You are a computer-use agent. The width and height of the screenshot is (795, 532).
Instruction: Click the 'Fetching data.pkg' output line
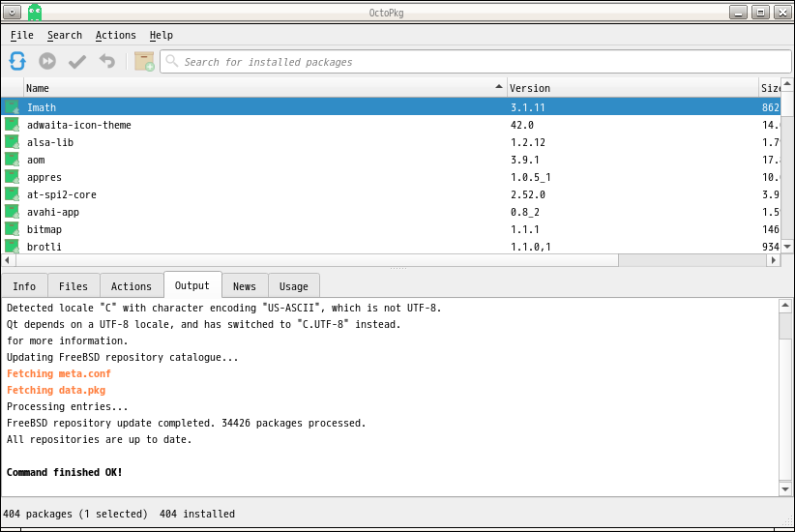point(56,390)
